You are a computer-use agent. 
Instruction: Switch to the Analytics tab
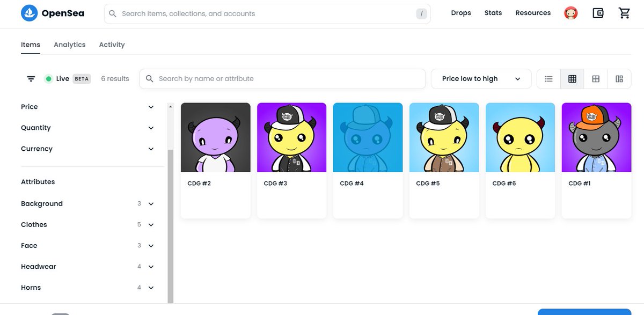[x=69, y=45]
